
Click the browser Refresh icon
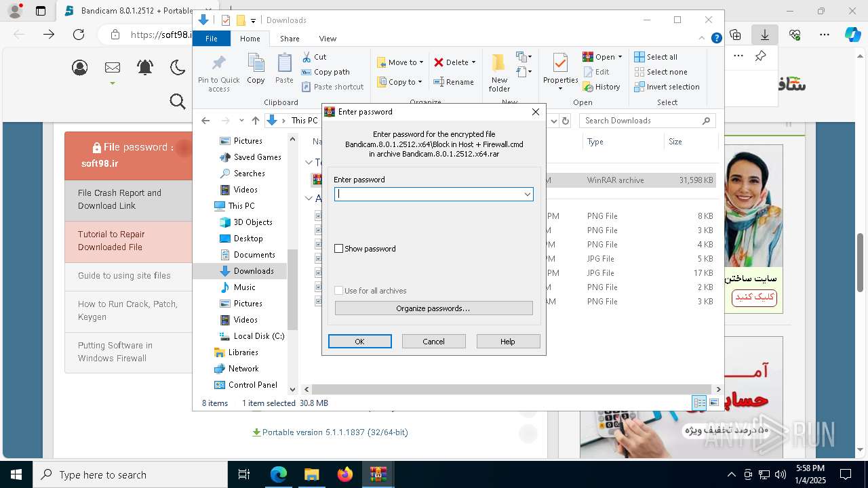pos(79,35)
